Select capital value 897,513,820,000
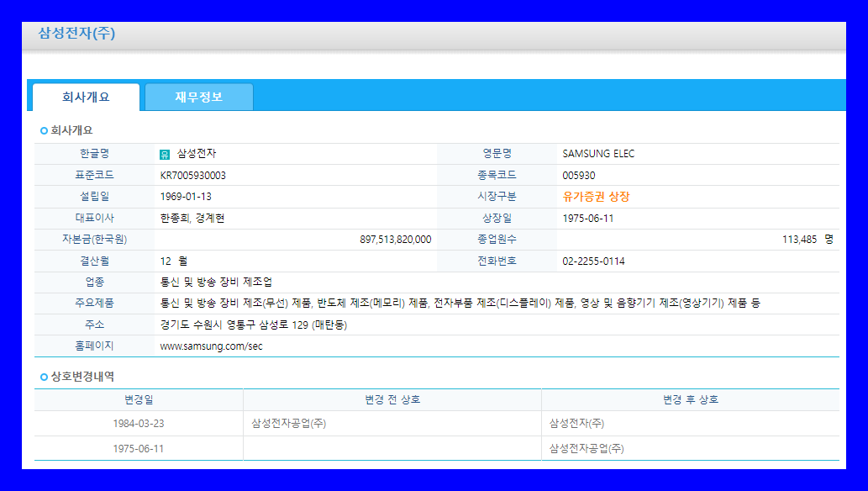This screenshot has height=491, width=868. point(395,240)
